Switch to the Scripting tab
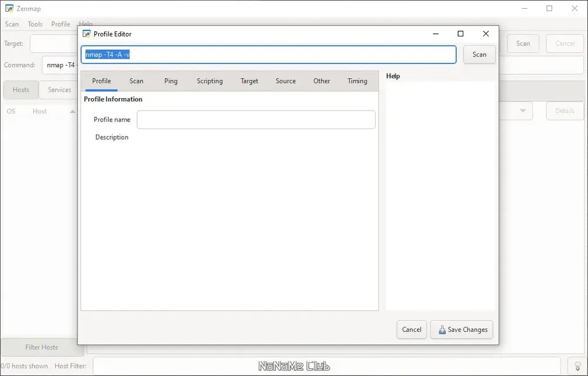Viewport: 588px width, 376px height. tap(210, 81)
